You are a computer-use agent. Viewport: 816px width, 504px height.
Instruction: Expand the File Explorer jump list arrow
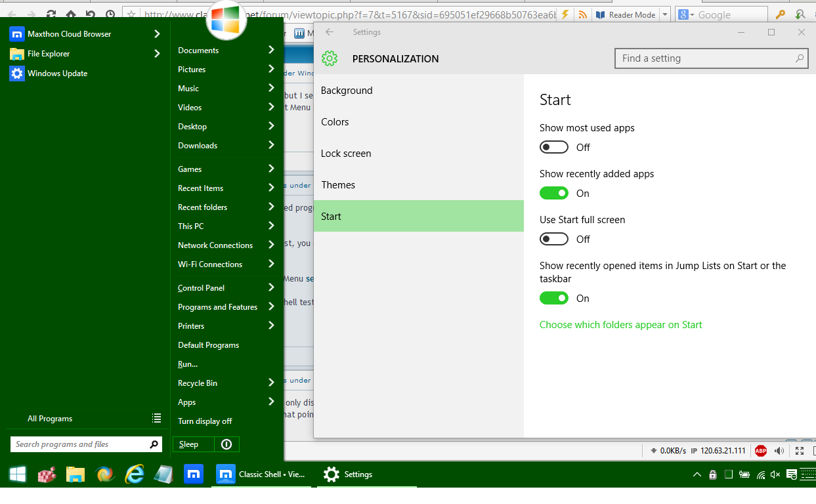[157, 54]
